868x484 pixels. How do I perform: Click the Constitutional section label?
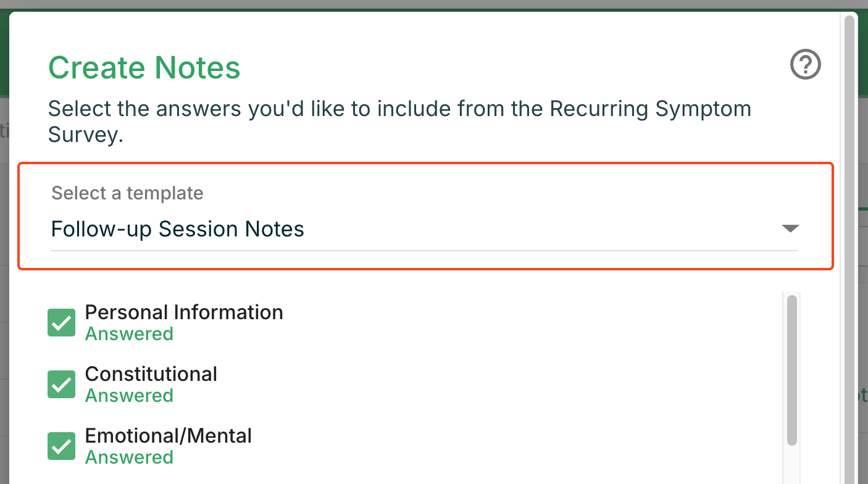coord(151,374)
